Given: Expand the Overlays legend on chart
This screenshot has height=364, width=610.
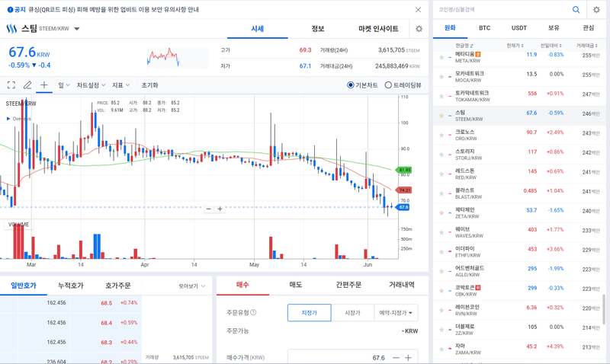Looking at the screenshot, I should tap(18, 119).
